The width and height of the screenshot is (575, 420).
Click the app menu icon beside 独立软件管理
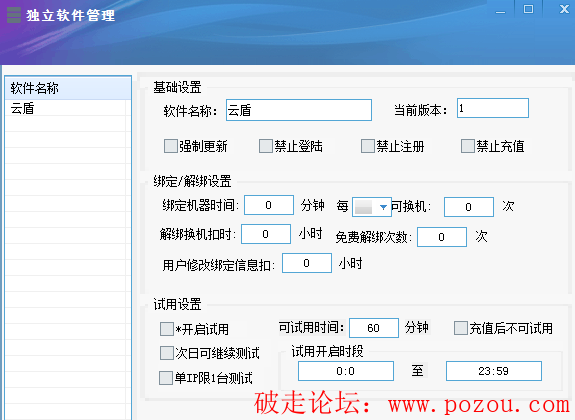tap(14, 15)
